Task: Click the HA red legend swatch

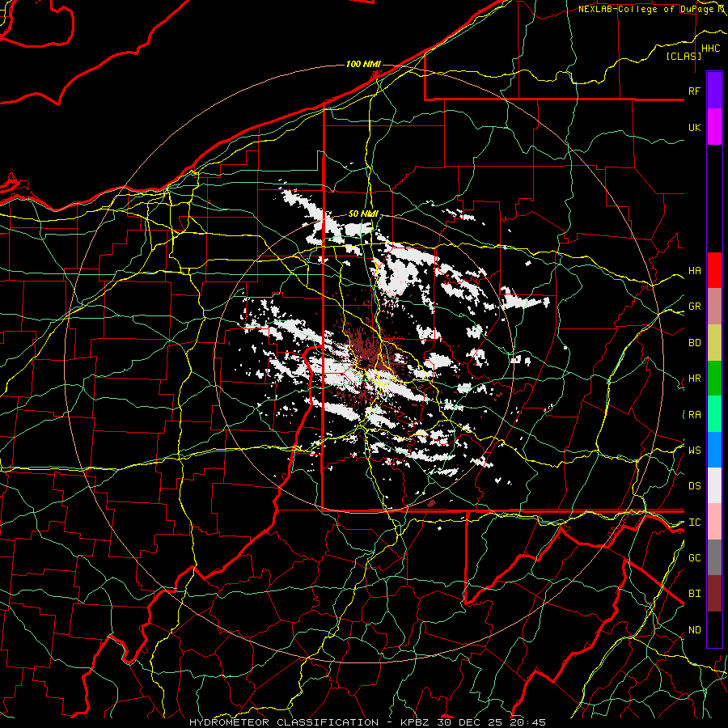Action: [x=714, y=270]
